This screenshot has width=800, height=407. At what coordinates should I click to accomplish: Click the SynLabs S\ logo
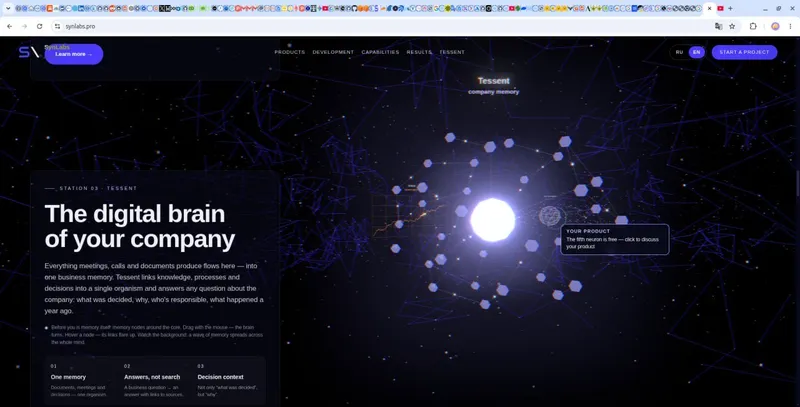pos(29,52)
